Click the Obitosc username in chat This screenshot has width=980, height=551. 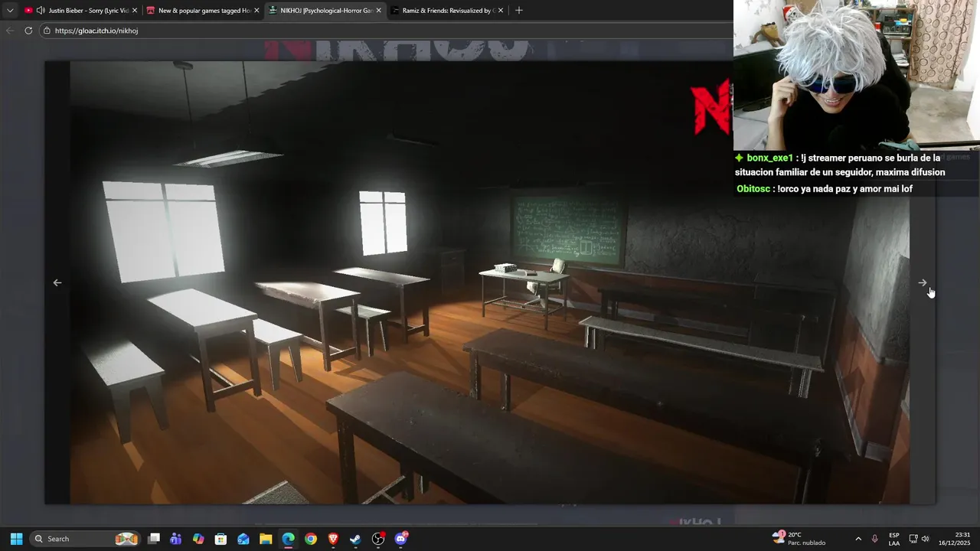tap(753, 189)
